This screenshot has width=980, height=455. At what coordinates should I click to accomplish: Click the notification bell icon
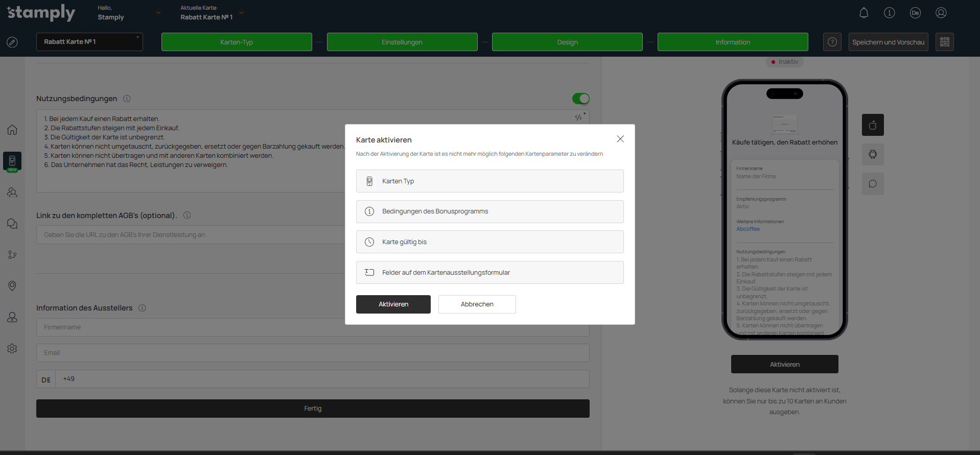864,13
